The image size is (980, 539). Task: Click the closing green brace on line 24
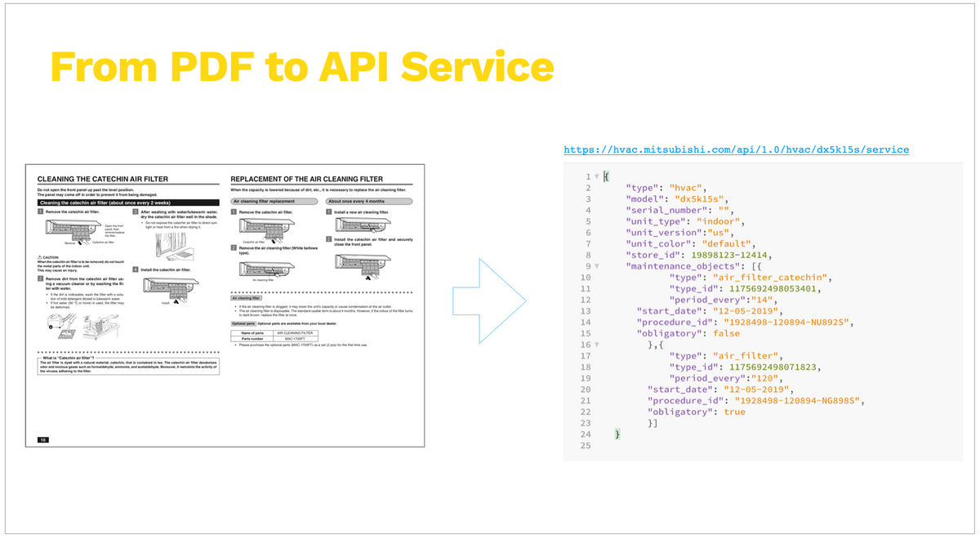point(617,434)
